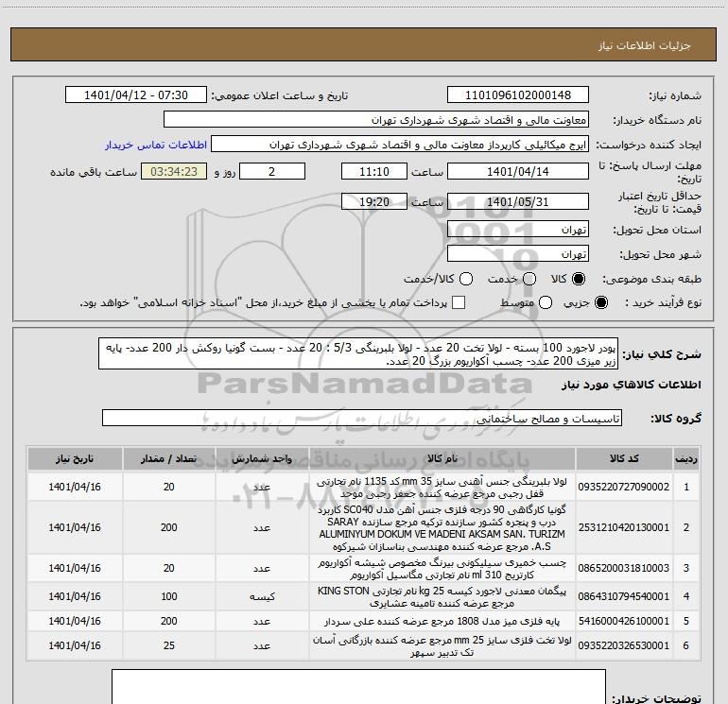
Task: Click the لولا بلبرینگی item name in row 1
Action: click(442, 488)
